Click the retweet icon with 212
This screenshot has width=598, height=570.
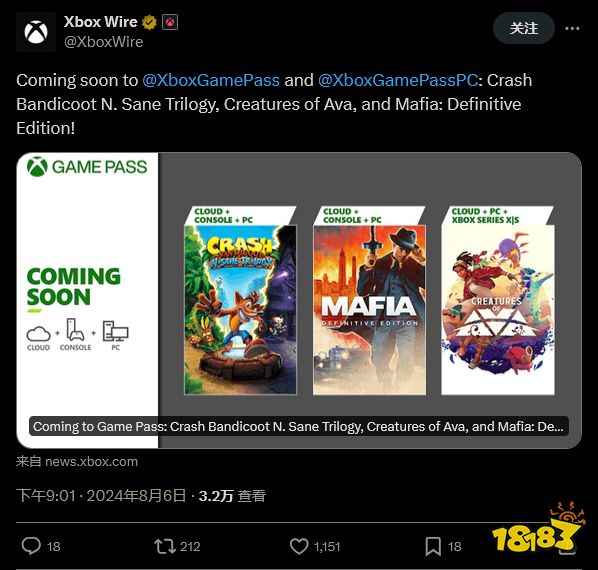pos(165,546)
